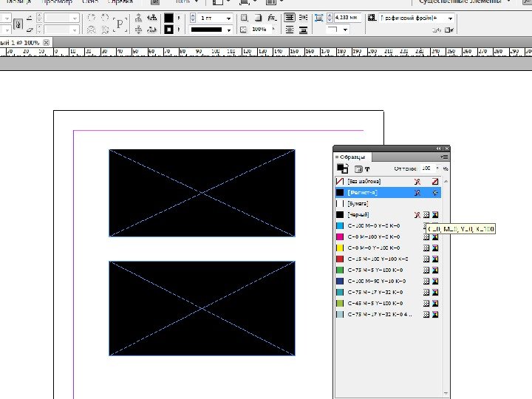Click the stroke color box in control bar
This screenshot has height=399, width=532.
168,30
